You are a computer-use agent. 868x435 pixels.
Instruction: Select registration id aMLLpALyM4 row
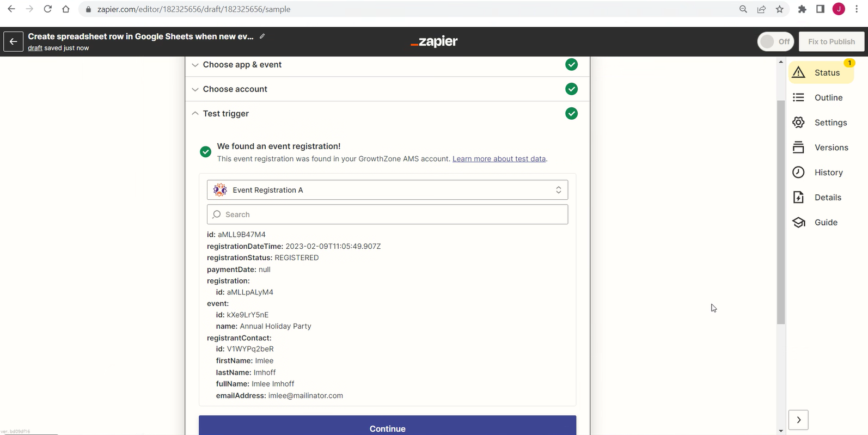(x=244, y=292)
